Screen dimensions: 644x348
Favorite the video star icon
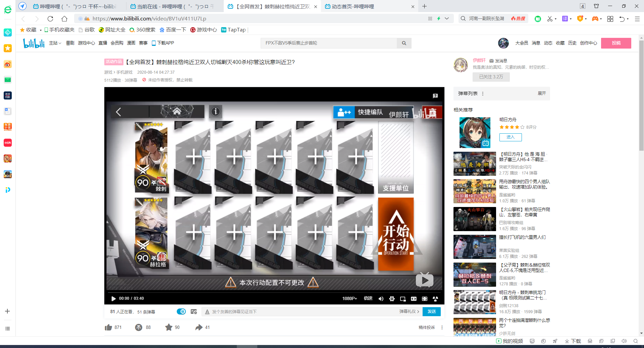(x=169, y=327)
